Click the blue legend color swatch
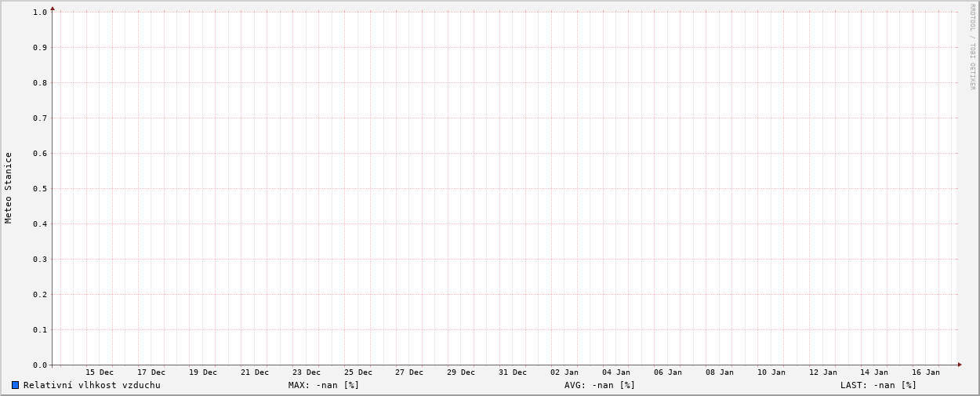 (15, 385)
